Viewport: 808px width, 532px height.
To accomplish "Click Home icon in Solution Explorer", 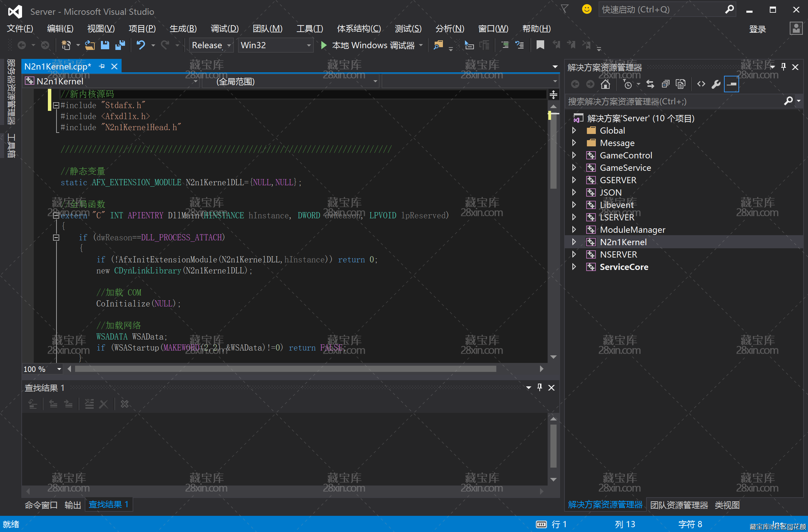I will (605, 84).
